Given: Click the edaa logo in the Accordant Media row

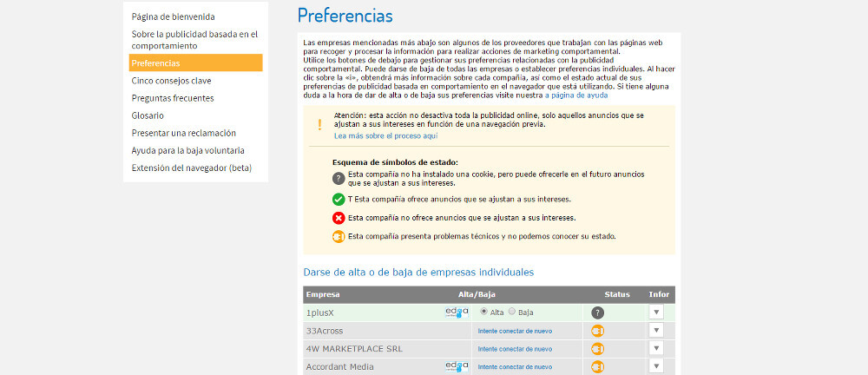Looking at the screenshot, I should pos(457,366).
